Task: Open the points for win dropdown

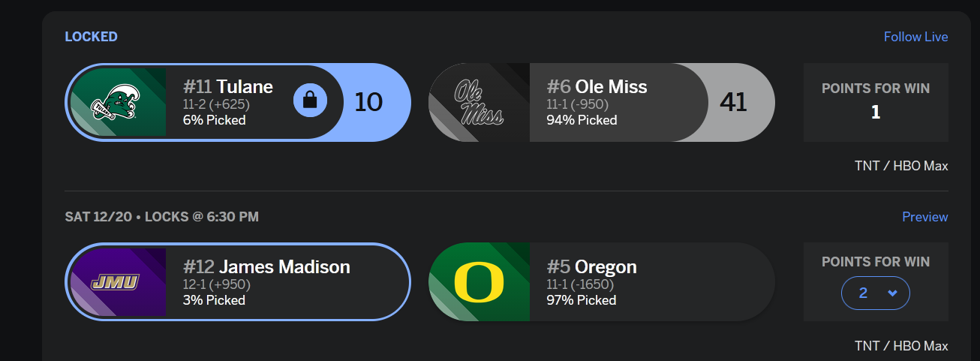Action: pos(875,293)
